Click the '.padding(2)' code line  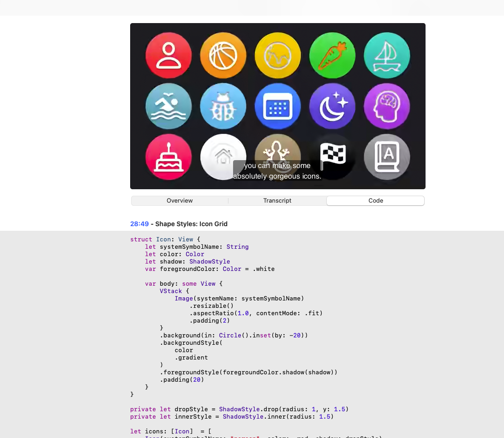(x=210, y=321)
